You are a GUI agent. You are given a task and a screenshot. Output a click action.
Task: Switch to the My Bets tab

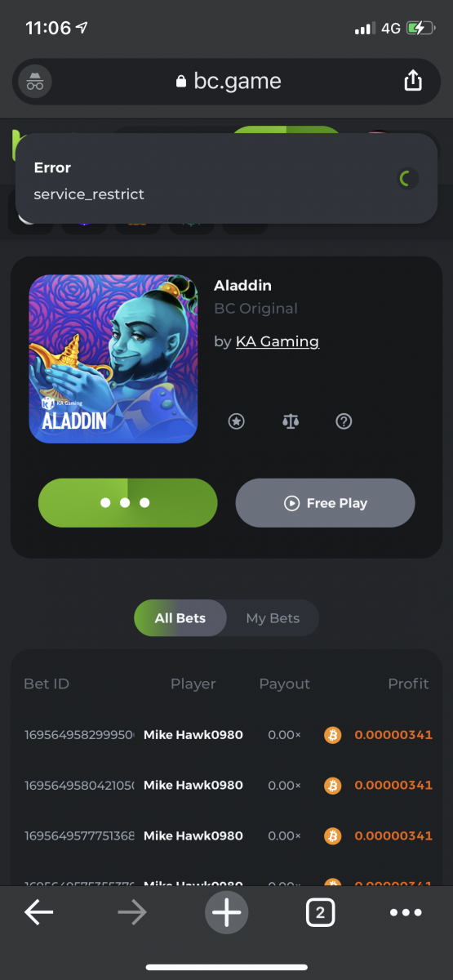click(x=273, y=618)
